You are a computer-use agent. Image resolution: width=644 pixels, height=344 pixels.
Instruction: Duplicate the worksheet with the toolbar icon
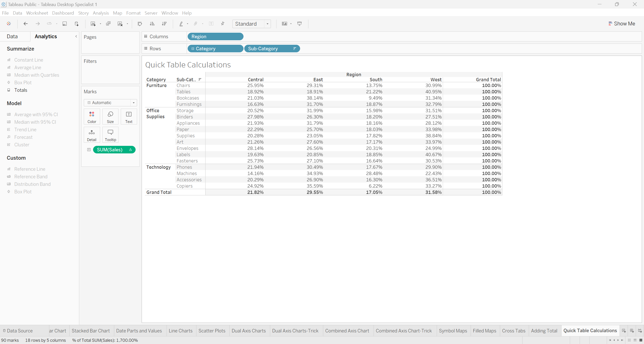click(108, 24)
